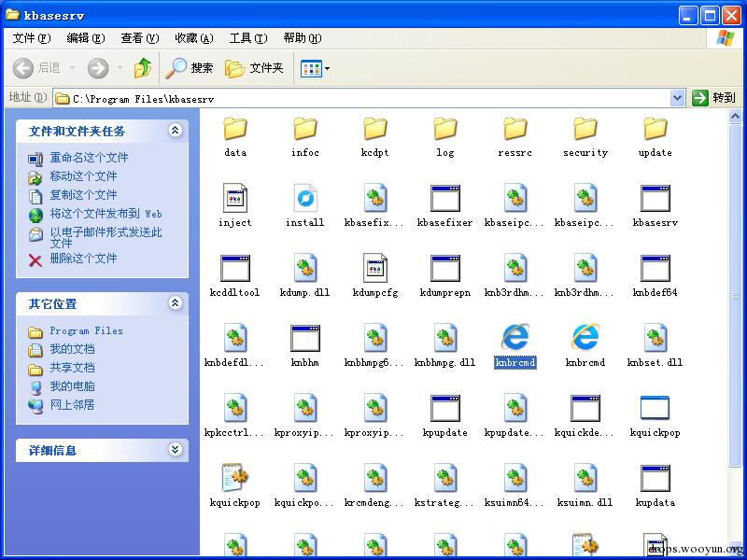Select the knbhm application label text

[x=305, y=363]
